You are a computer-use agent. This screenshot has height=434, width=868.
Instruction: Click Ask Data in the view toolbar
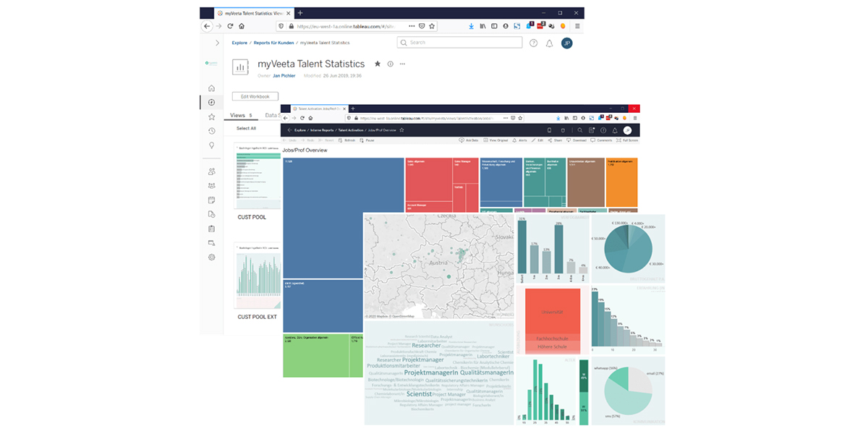(469, 140)
